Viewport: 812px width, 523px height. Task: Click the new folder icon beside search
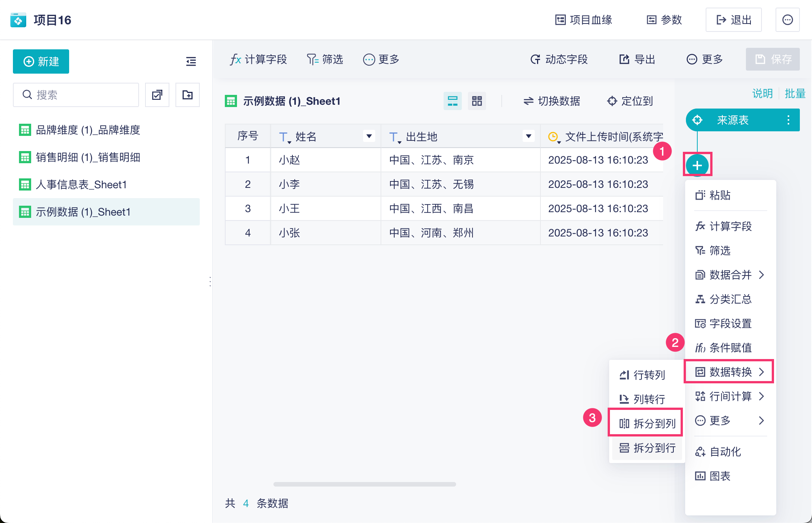(187, 95)
